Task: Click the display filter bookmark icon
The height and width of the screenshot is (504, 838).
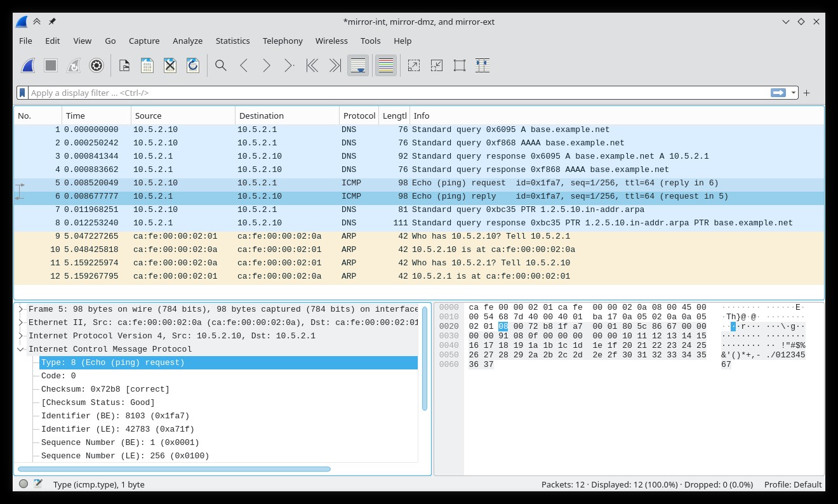Action: point(22,93)
